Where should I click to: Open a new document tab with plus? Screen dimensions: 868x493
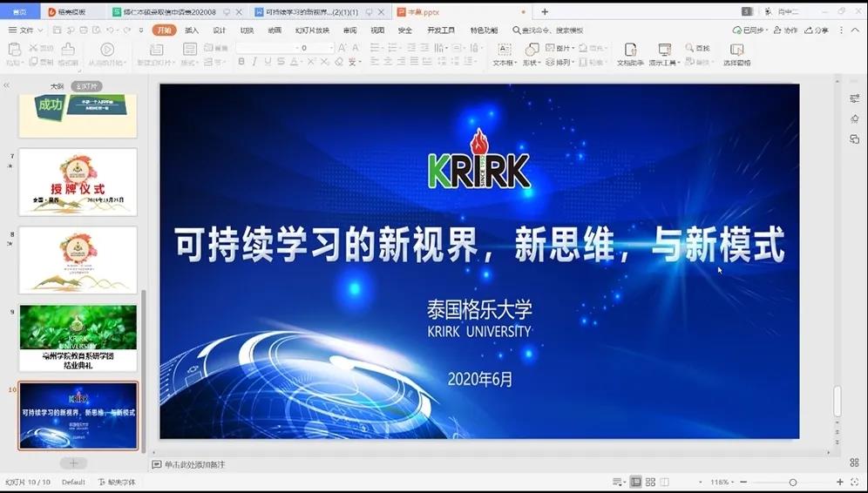pyautogui.click(x=545, y=11)
